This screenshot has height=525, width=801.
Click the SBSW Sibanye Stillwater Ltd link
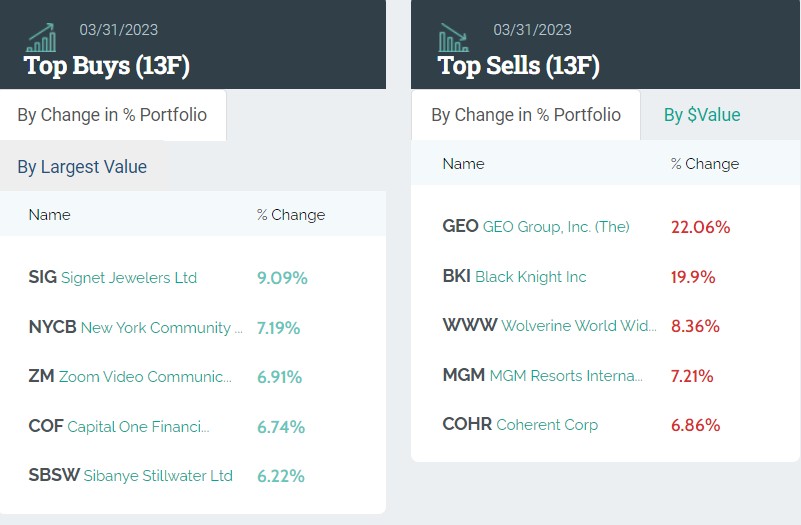pos(130,476)
